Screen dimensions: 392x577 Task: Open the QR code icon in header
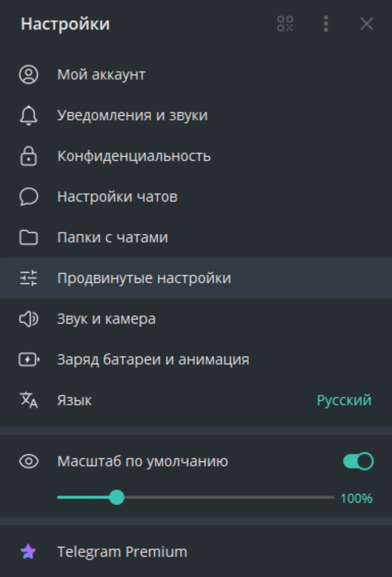[285, 24]
